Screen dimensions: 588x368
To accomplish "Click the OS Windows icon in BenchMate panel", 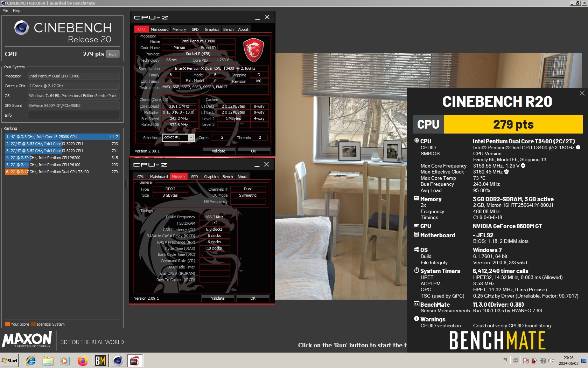I will click(416, 250).
